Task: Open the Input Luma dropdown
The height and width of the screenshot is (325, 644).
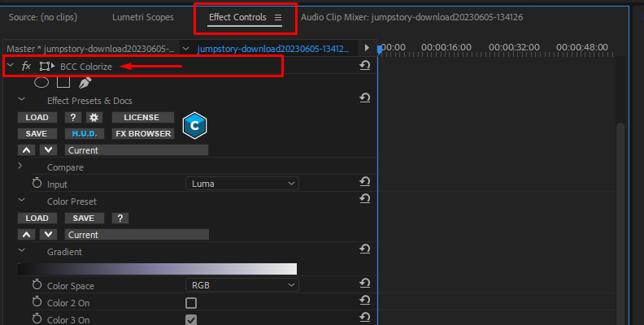Action: 242,184
